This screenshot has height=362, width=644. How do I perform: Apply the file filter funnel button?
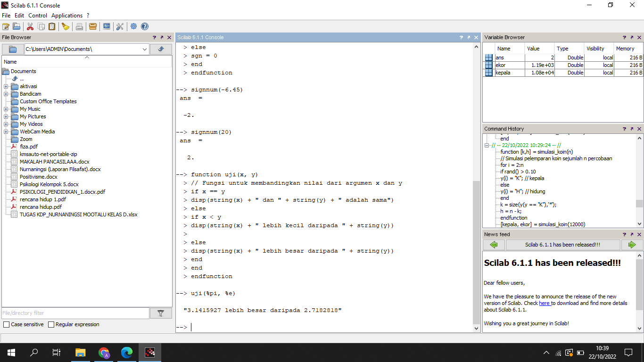pyautogui.click(x=161, y=313)
